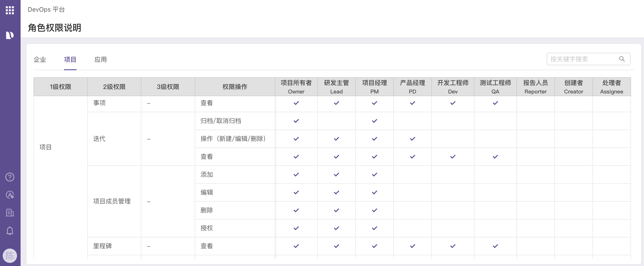This screenshot has width=644, height=266.
Task: Click the 迭代 level-2 permission cell
Action: coord(99,139)
